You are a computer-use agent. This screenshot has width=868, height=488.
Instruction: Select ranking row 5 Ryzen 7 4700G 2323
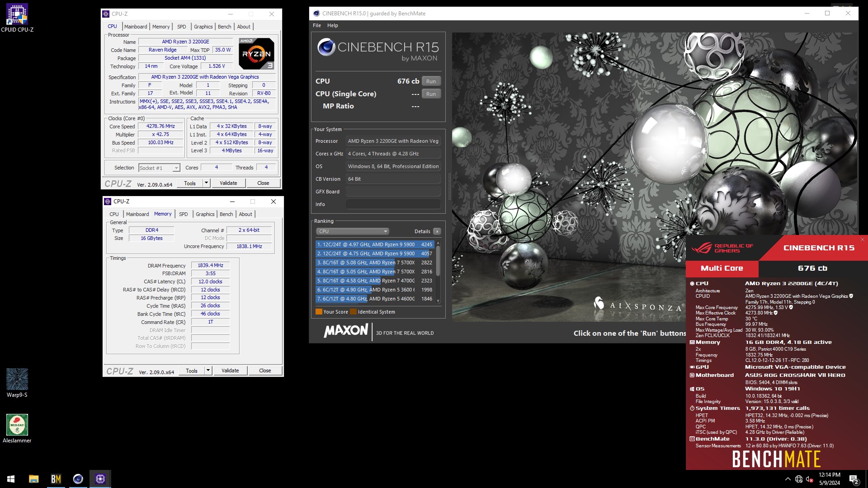pyautogui.click(x=375, y=281)
